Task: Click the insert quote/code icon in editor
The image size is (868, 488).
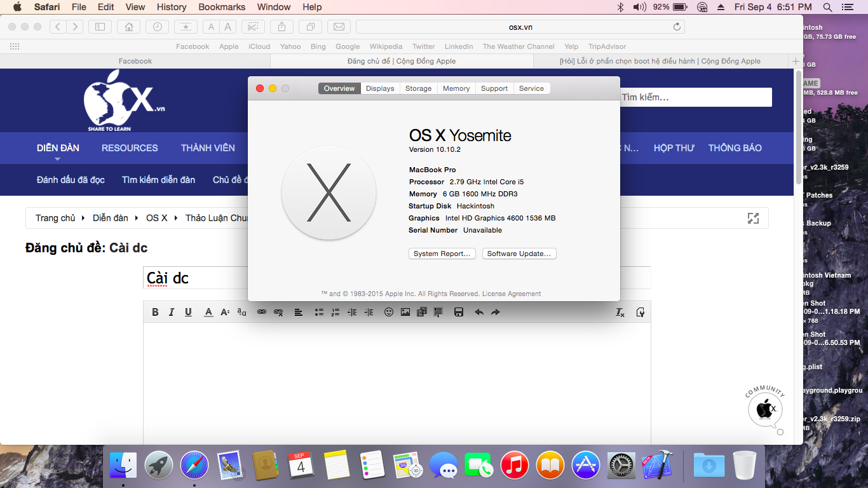Action: (438, 312)
